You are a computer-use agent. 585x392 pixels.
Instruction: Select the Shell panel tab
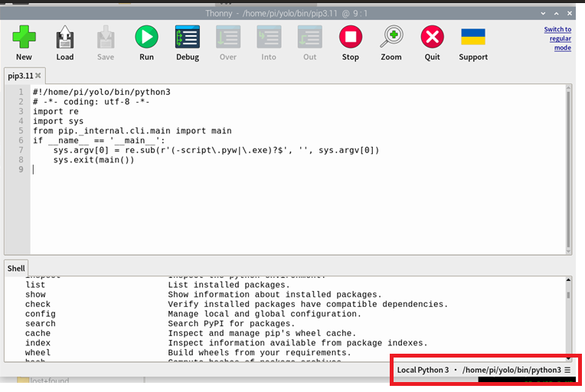[x=16, y=268]
